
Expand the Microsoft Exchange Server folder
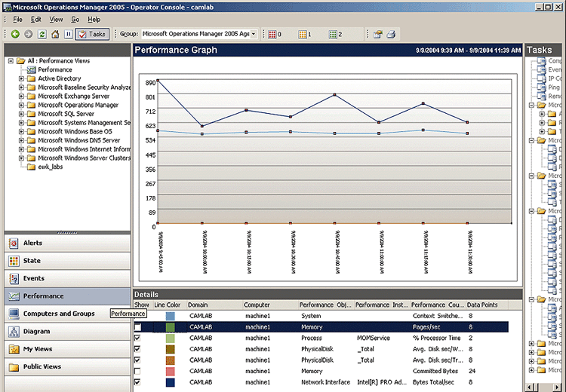pyautogui.click(x=21, y=96)
